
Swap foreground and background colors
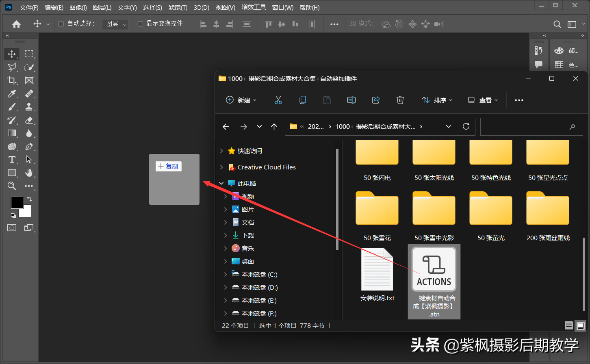point(29,199)
